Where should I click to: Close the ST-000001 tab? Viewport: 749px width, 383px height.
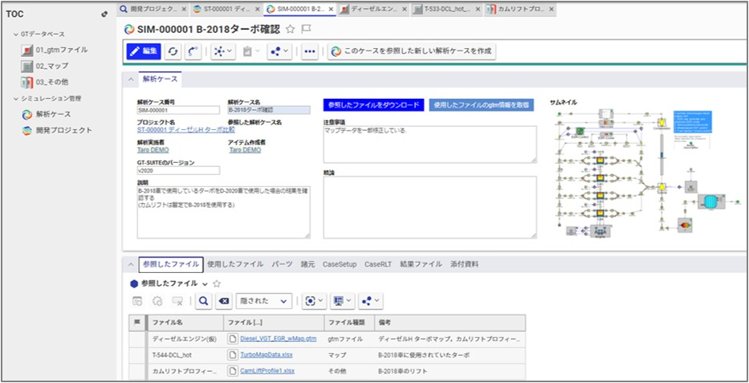(258, 9)
